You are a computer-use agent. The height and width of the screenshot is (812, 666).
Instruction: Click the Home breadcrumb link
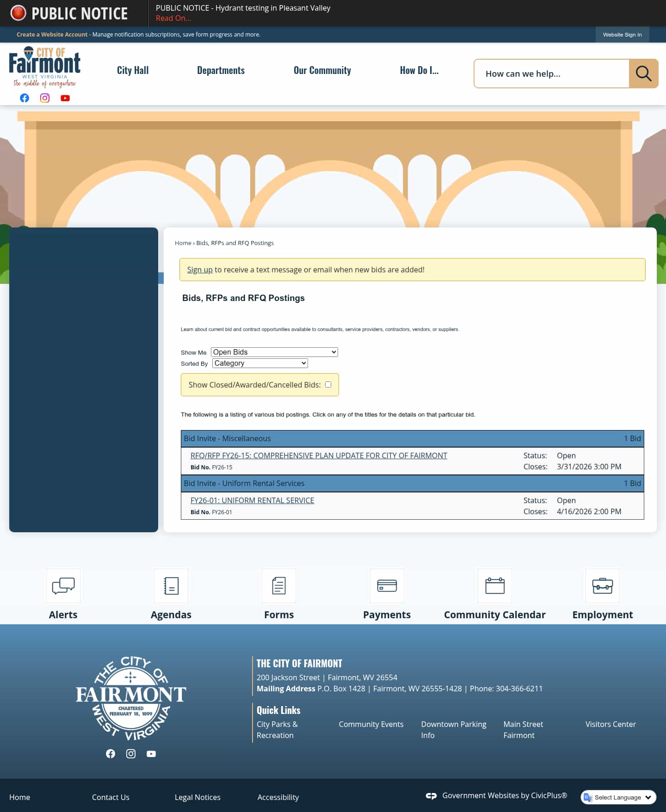183,243
